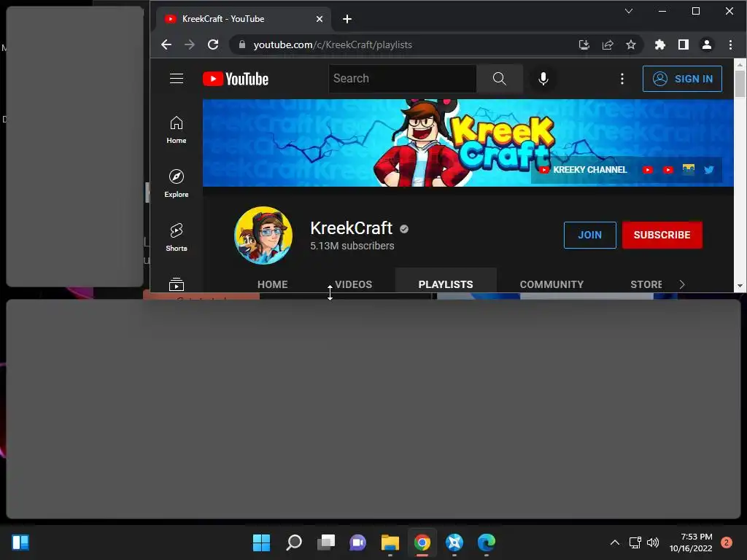Click the KreekCraft channel name
This screenshot has height=560, width=747.
[x=352, y=228]
